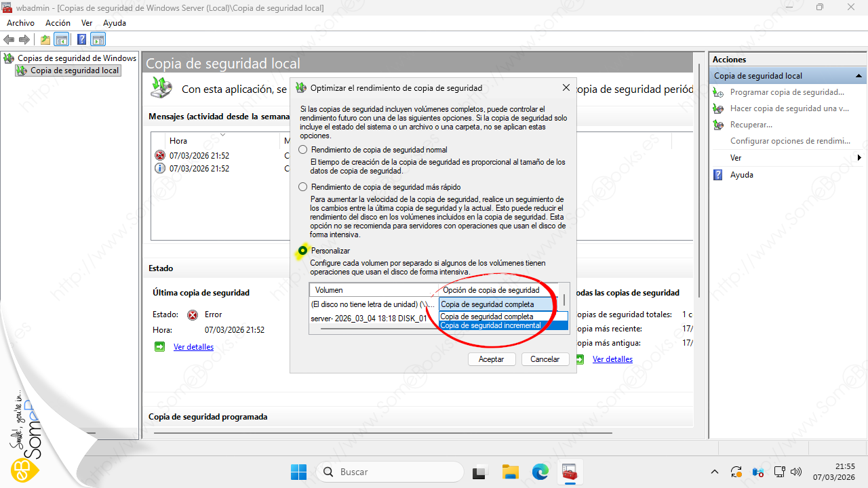
Task: Select Copia de seguridad local tree node
Action: pyautogui.click(x=75, y=70)
